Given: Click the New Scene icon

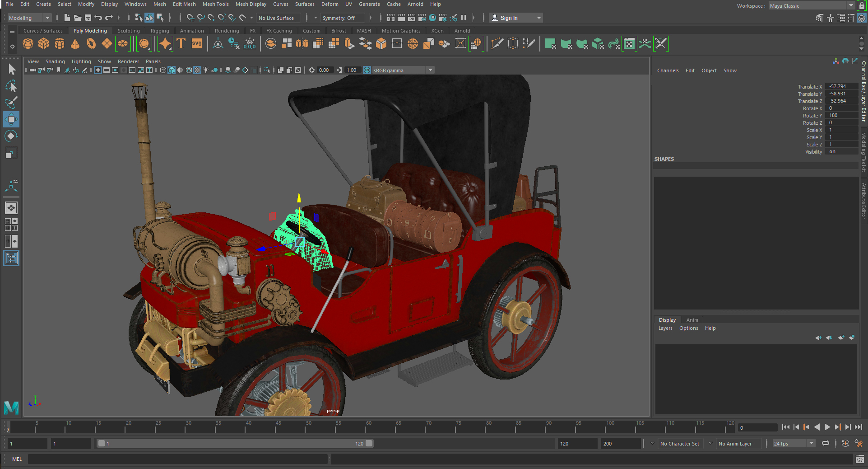Looking at the screenshot, I should click(x=67, y=18).
